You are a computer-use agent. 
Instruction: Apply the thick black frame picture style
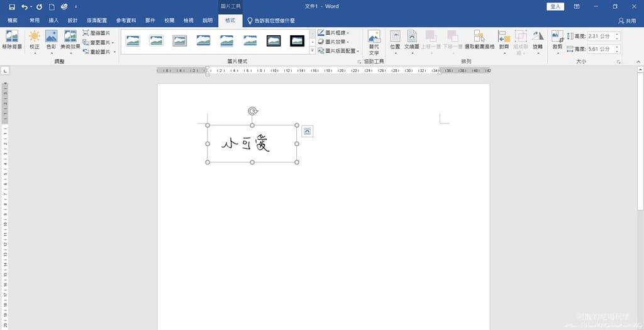[x=297, y=41]
